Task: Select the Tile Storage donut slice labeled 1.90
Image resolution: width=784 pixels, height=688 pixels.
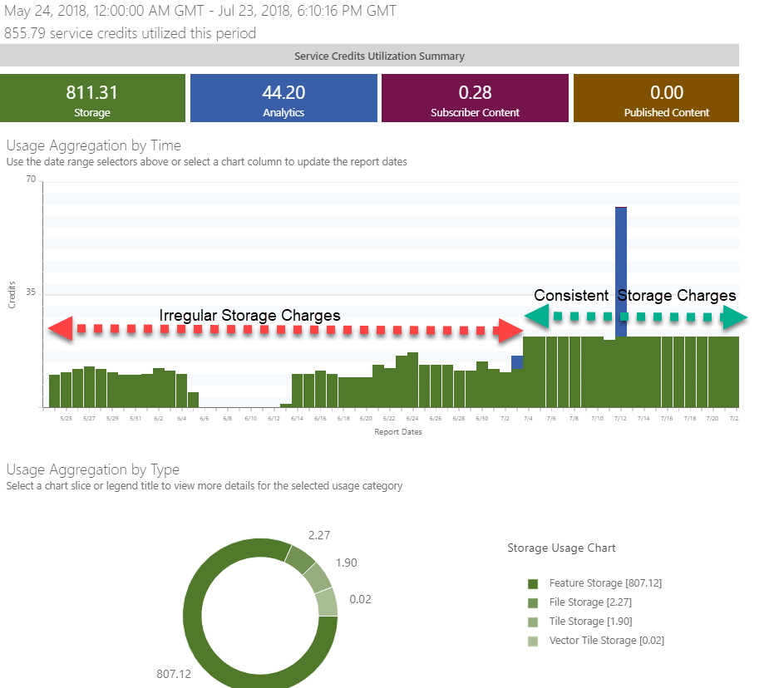Action: [x=317, y=579]
